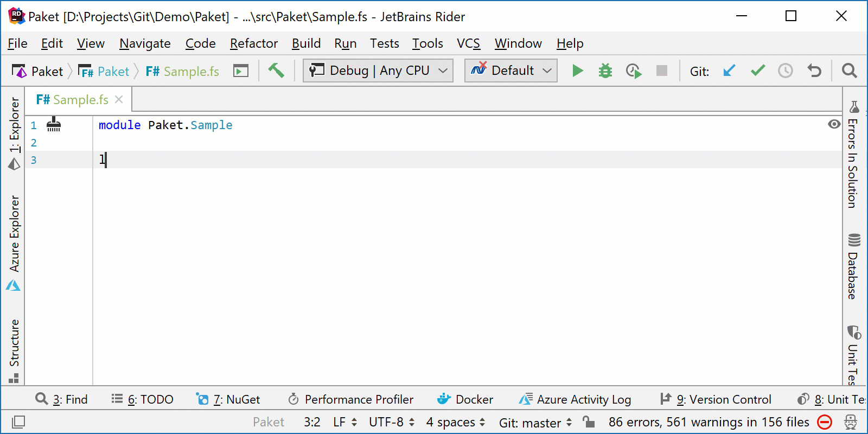Open 9: Version Control tool window
868x434 pixels.
[715, 399]
